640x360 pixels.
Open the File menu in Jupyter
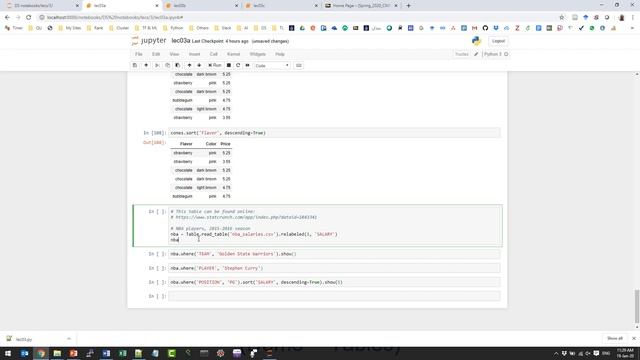pyautogui.click(x=139, y=54)
